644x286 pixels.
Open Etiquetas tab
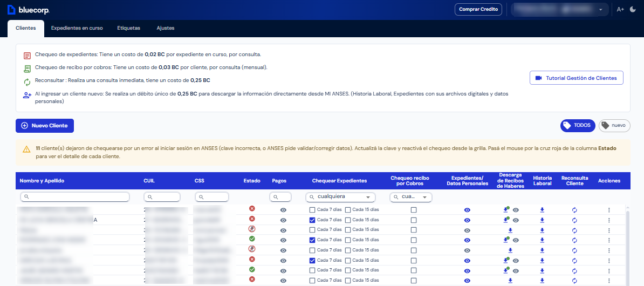point(128,29)
